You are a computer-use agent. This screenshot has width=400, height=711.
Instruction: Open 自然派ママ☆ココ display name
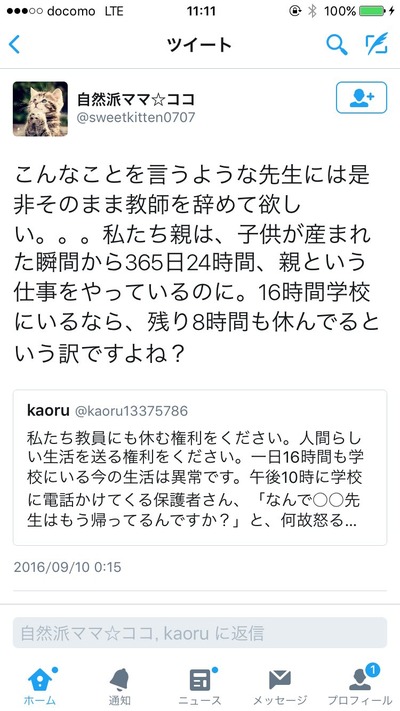coord(136,98)
